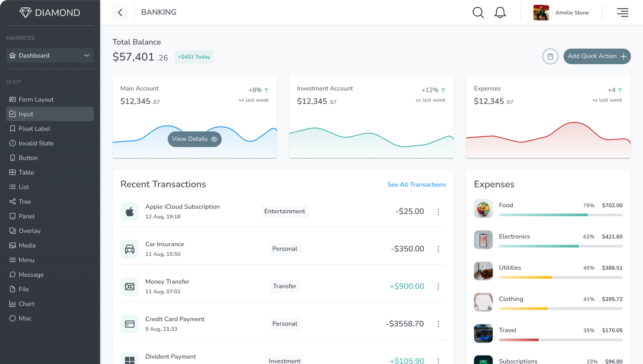Click the calendar icon button
This screenshot has width=643, height=364.
[x=550, y=57]
